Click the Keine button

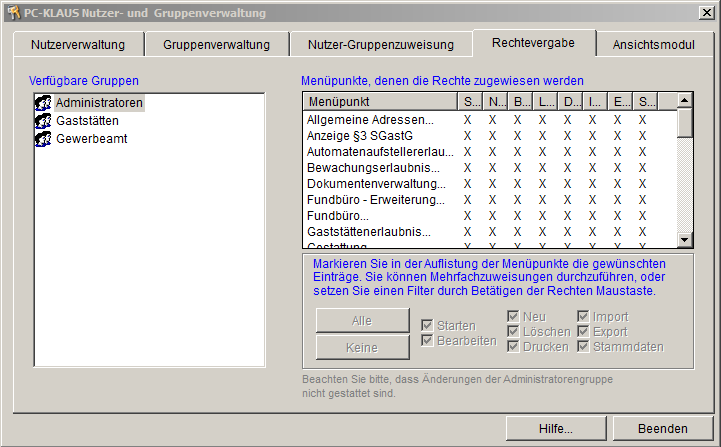[362, 347]
